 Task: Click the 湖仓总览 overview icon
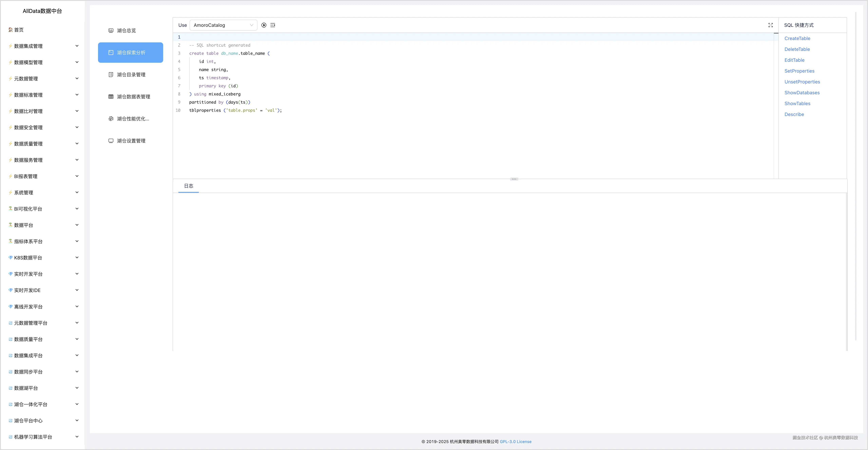pyautogui.click(x=111, y=31)
